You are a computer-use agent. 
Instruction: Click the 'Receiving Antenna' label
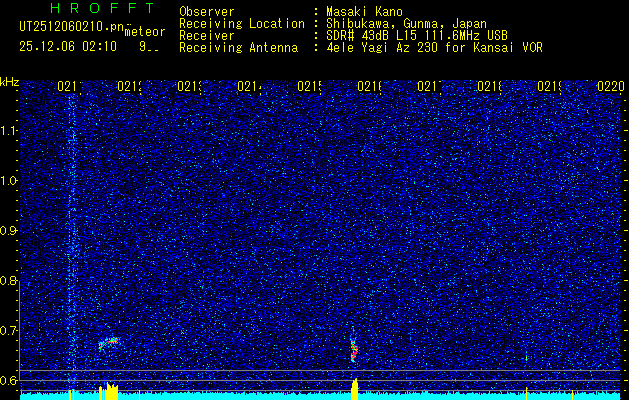click(238, 48)
